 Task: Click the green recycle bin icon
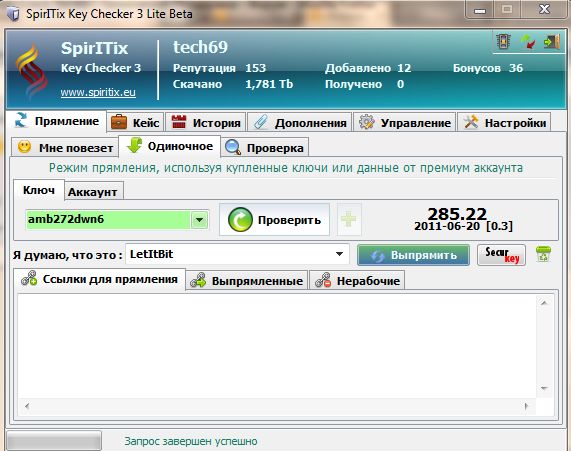(x=543, y=254)
